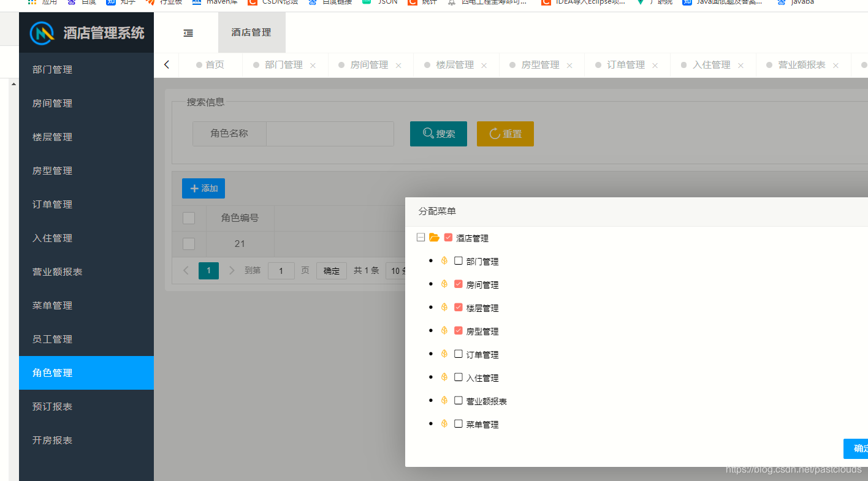Click the 角色名称 search input field

pos(330,134)
